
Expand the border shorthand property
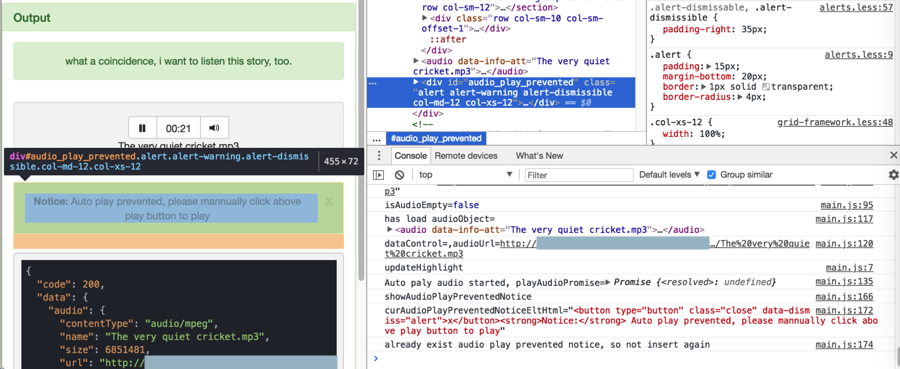704,87
